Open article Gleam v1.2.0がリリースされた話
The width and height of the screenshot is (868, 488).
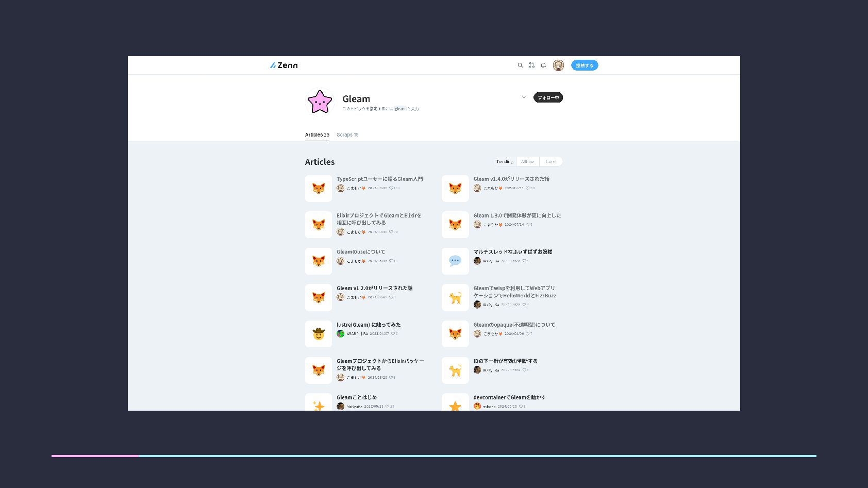click(x=375, y=288)
